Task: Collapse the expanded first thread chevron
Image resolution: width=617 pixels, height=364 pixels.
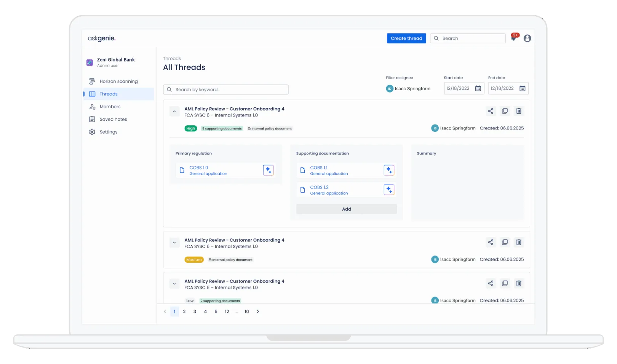Action: coord(174,112)
